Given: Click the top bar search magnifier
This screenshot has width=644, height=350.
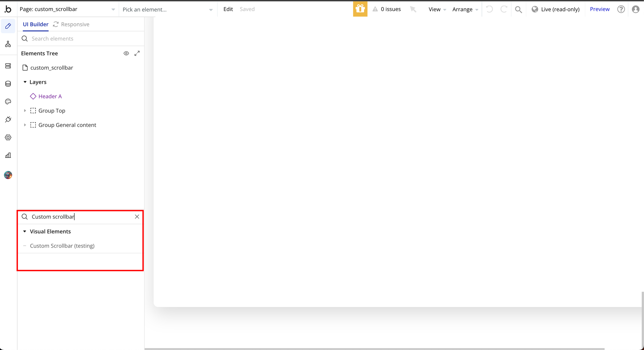Looking at the screenshot, I should pyautogui.click(x=519, y=9).
